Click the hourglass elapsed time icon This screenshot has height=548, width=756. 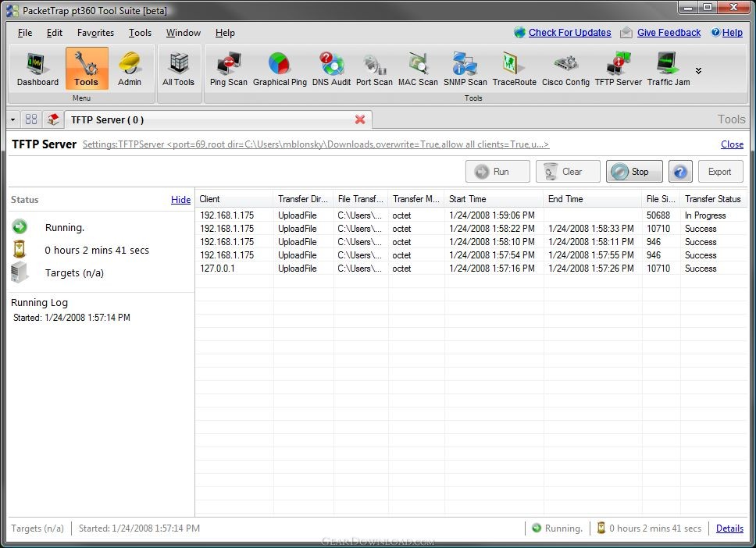click(20, 249)
